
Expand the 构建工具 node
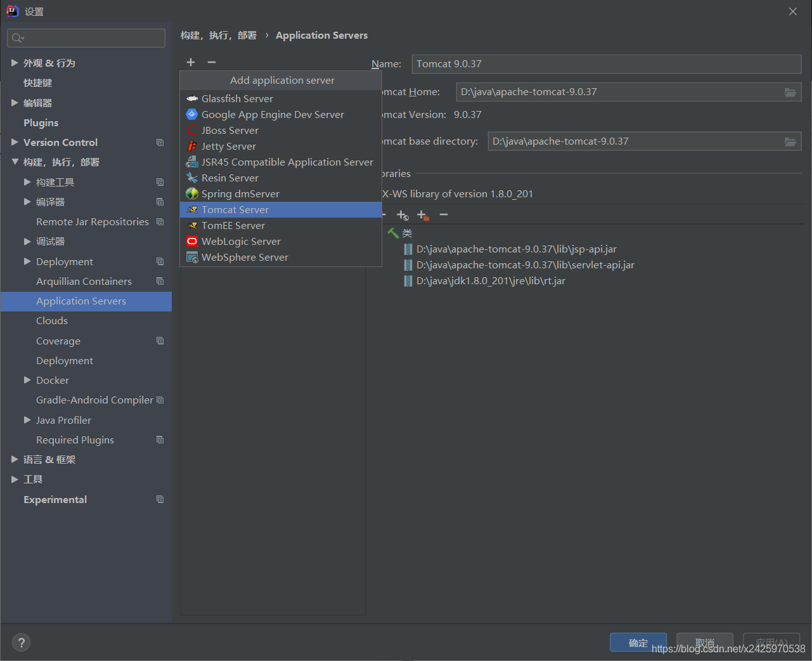(27, 182)
